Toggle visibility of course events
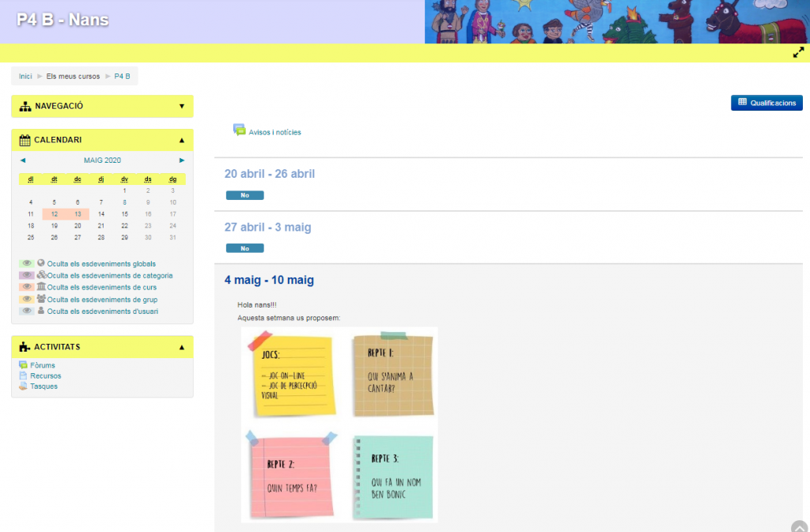 tap(27, 287)
